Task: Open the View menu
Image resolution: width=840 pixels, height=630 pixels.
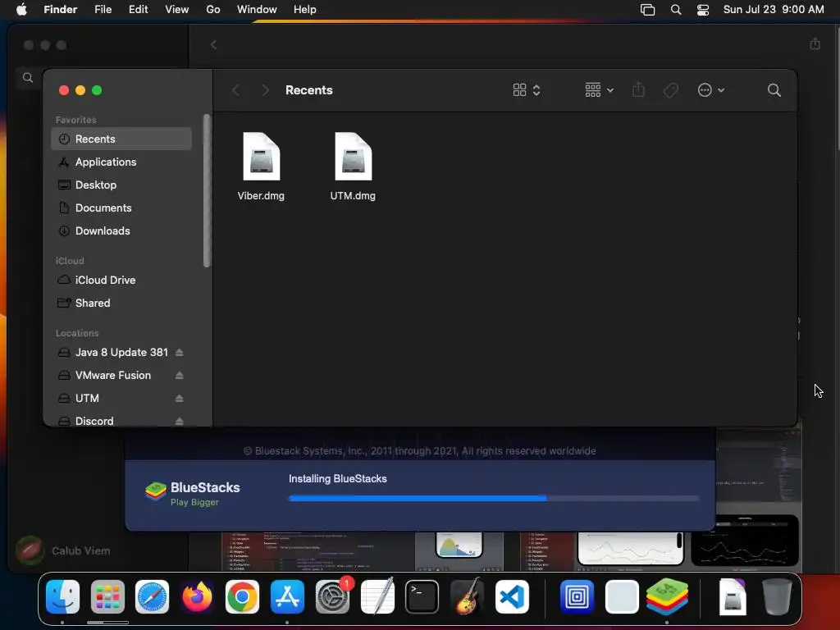Action: (x=177, y=10)
